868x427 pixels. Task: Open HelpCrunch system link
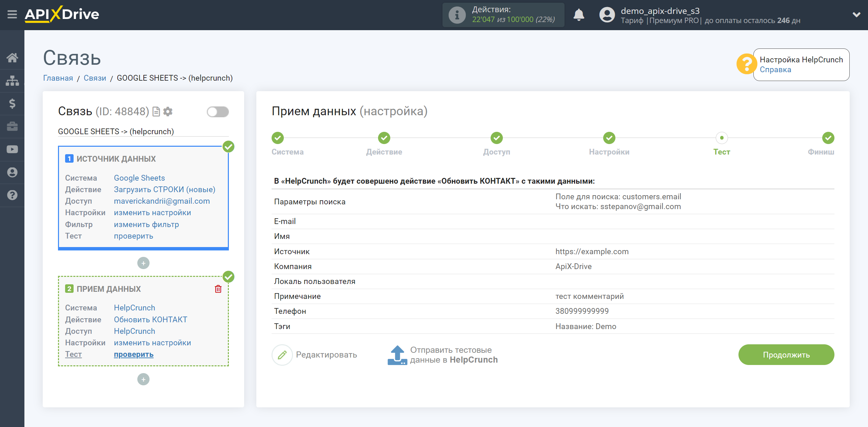[134, 308]
